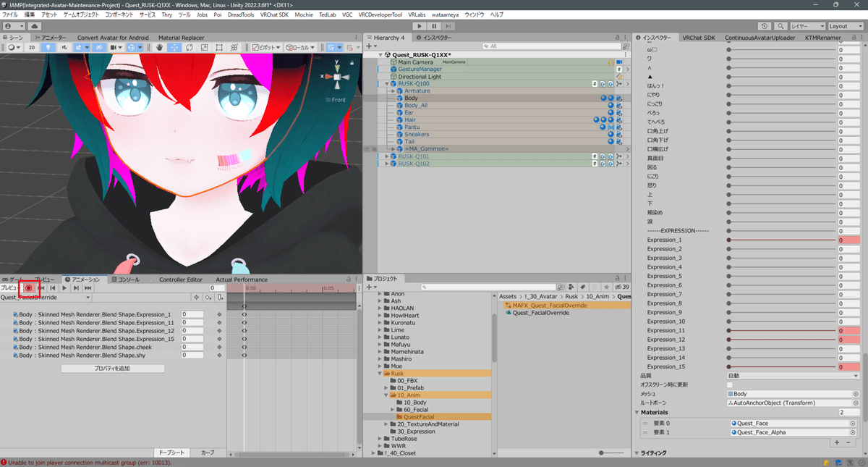Open the ローカル handle rotation dropdown

299,47
